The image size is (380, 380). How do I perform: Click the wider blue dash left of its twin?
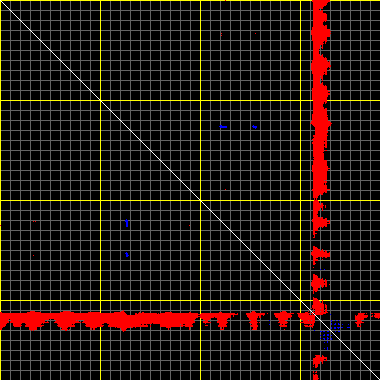pos(223,127)
